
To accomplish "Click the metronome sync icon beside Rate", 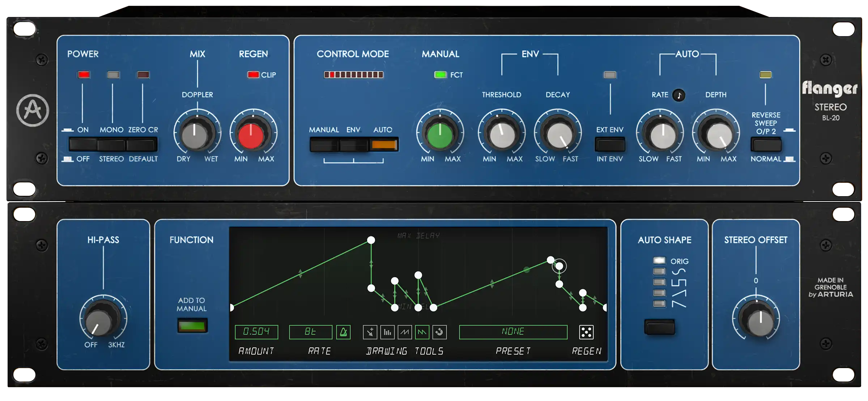I will pos(343,332).
